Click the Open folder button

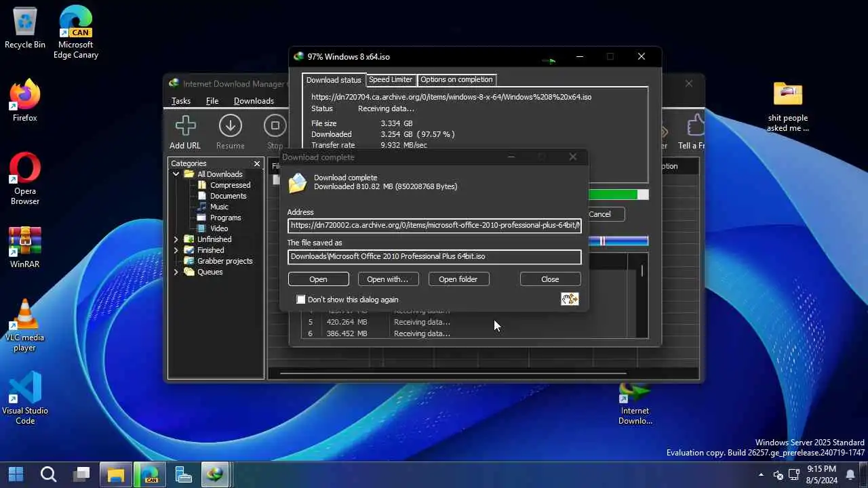pos(458,279)
